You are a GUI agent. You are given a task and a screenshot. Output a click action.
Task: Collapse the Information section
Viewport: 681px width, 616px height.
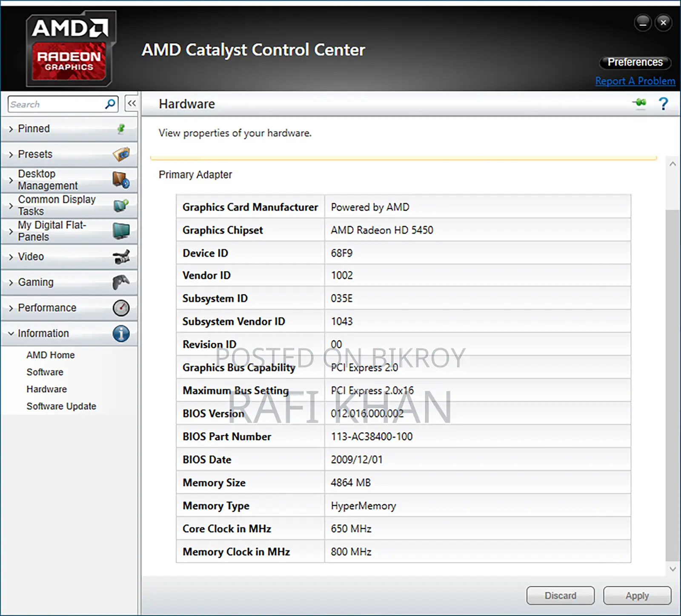pos(69,334)
